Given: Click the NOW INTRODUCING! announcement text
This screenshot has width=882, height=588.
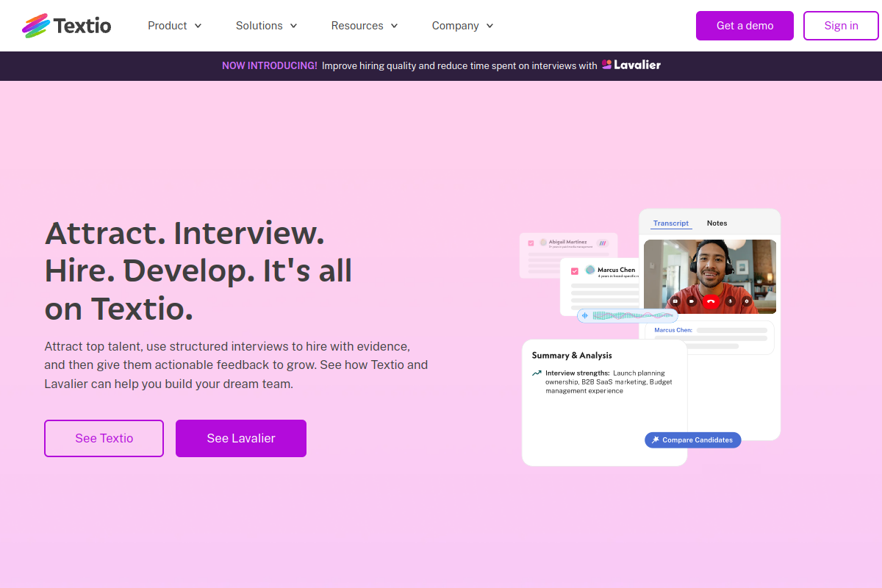Looking at the screenshot, I should click(270, 65).
